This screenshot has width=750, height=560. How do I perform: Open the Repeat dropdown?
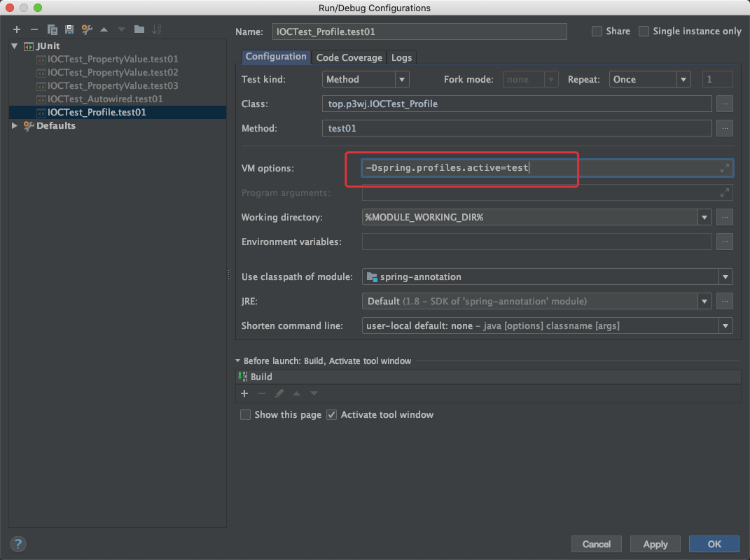tap(683, 79)
